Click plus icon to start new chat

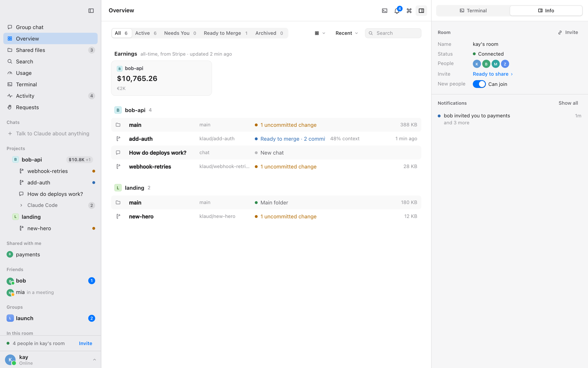pyautogui.click(x=10, y=134)
